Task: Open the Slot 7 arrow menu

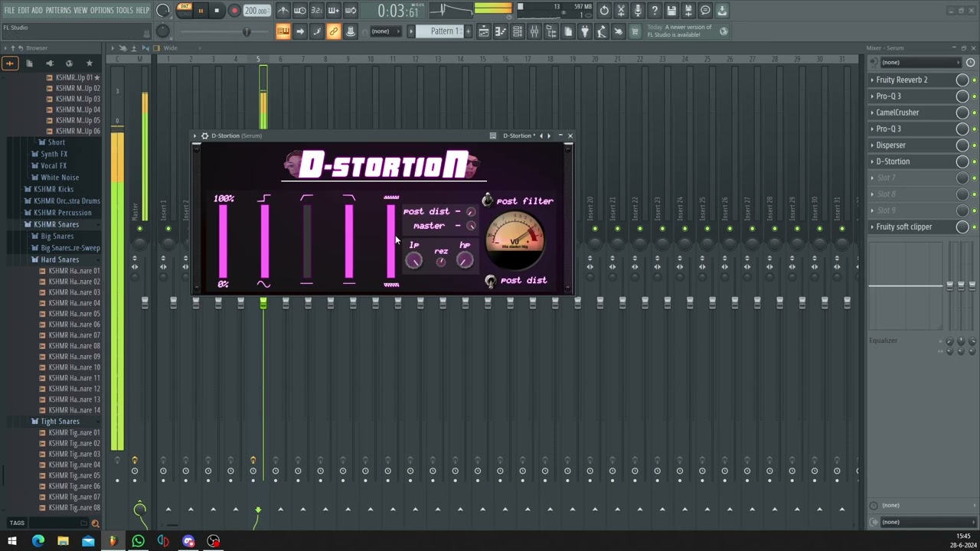Action: coord(872,178)
